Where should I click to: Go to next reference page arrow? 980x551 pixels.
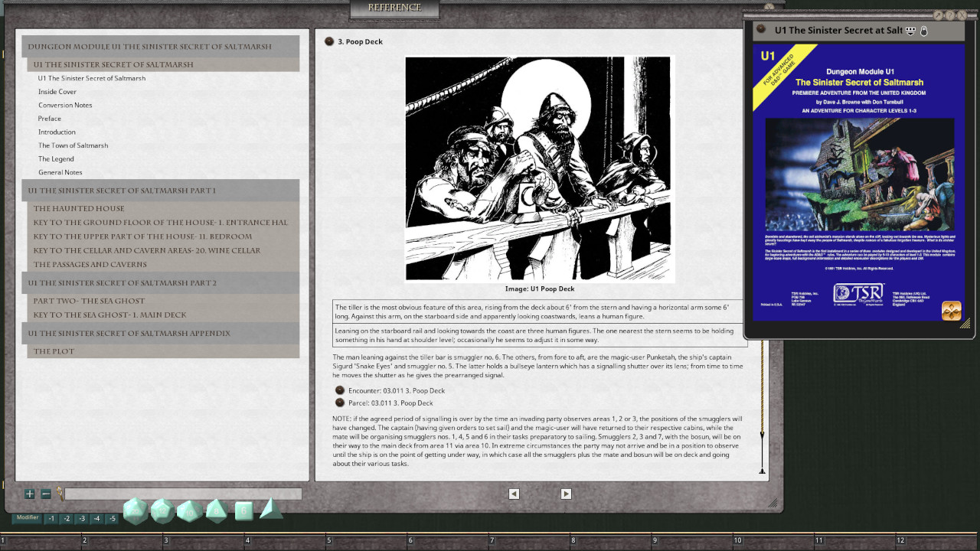click(x=566, y=494)
